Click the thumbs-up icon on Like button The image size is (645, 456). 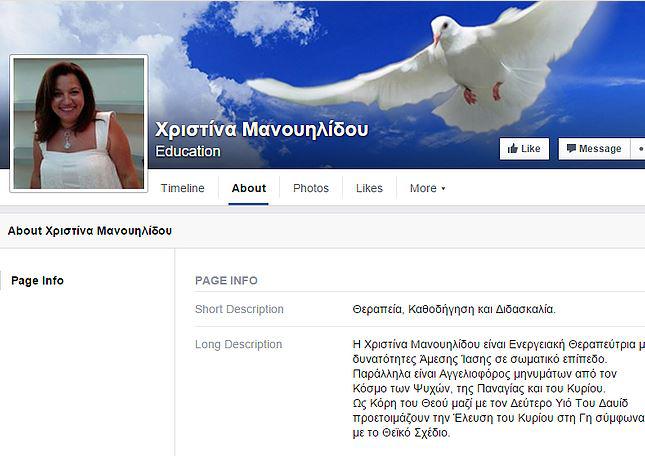[512, 148]
